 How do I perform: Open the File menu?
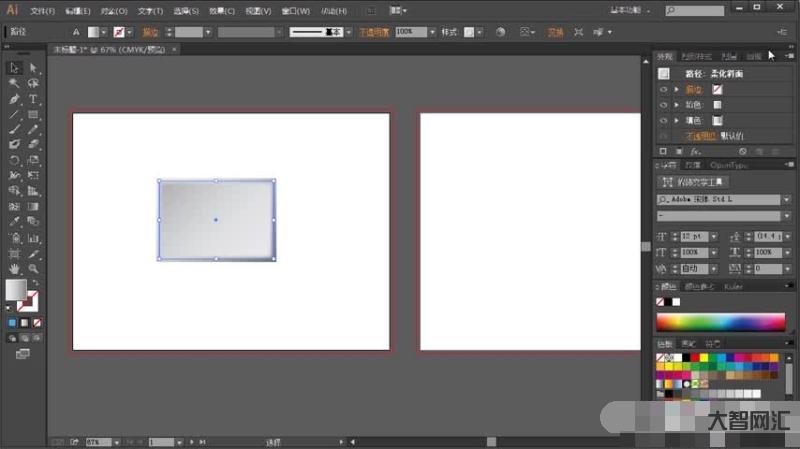tap(42, 11)
